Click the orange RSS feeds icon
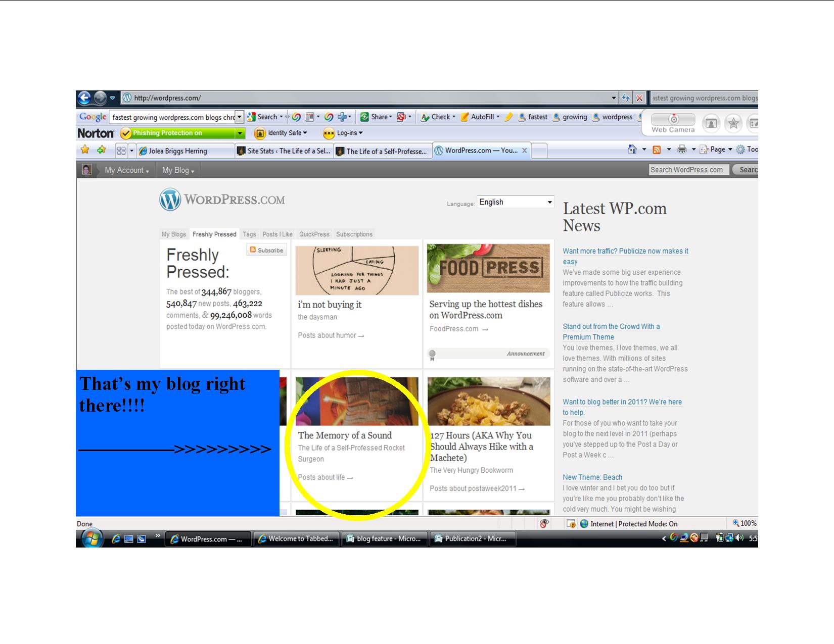This screenshot has height=644, width=834. coord(657,150)
